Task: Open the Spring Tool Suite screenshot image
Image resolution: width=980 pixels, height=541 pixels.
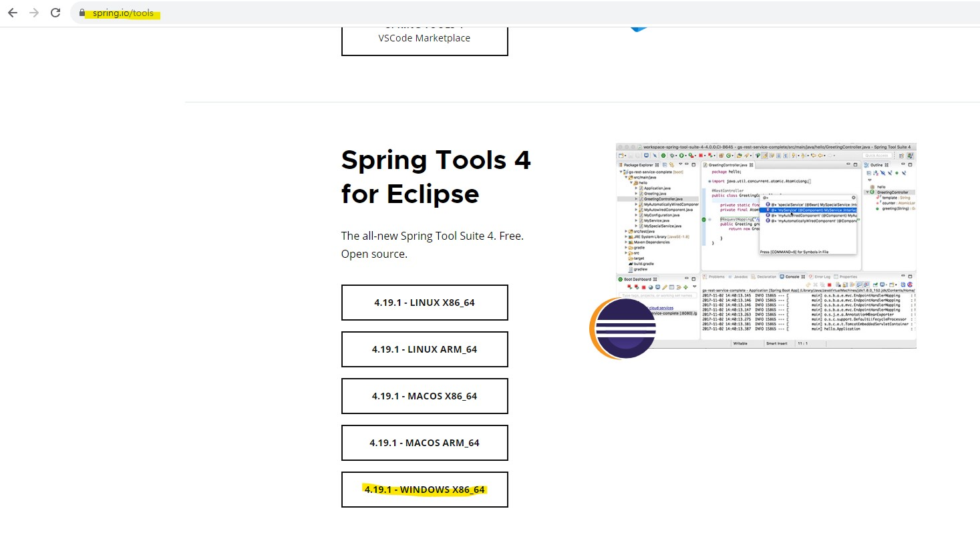Action: click(x=766, y=245)
